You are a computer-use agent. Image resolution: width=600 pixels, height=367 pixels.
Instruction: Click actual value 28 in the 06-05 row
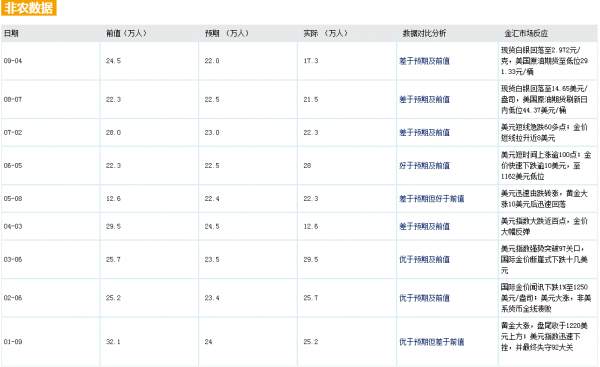[307, 166]
